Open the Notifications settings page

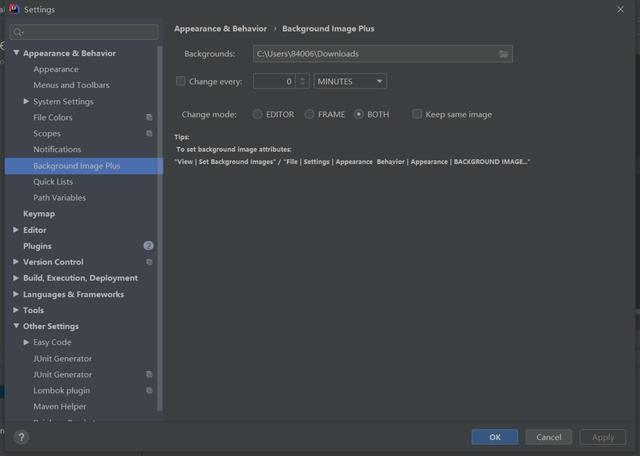[x=57, y=149]
